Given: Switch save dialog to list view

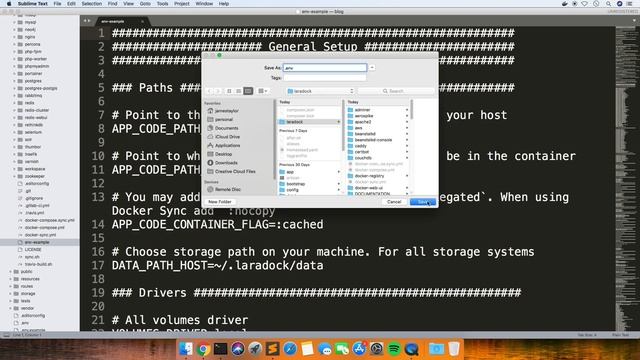Looking at the screenshot, I should point(238,91).
